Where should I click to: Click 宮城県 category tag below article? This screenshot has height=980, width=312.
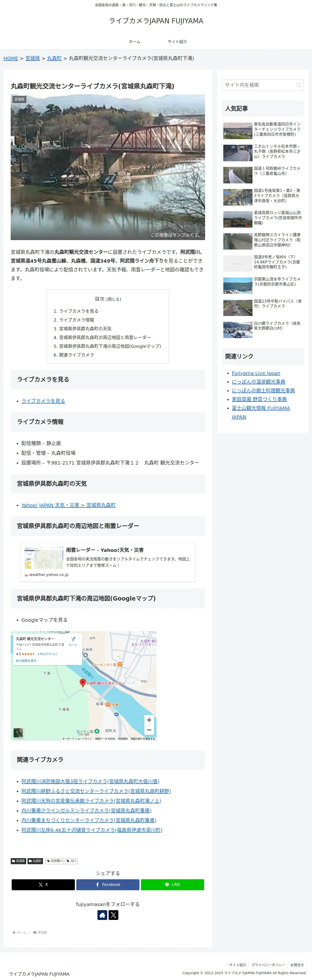(18, 861)
